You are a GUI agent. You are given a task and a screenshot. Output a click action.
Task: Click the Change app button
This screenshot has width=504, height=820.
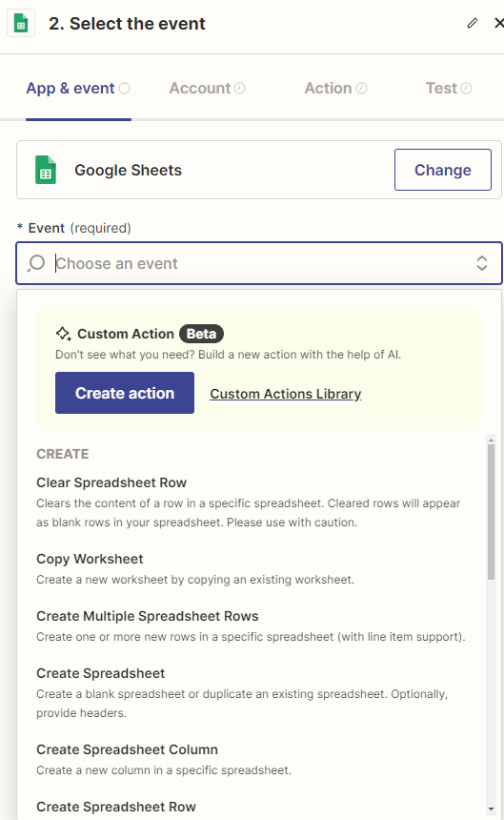point(443,170)
